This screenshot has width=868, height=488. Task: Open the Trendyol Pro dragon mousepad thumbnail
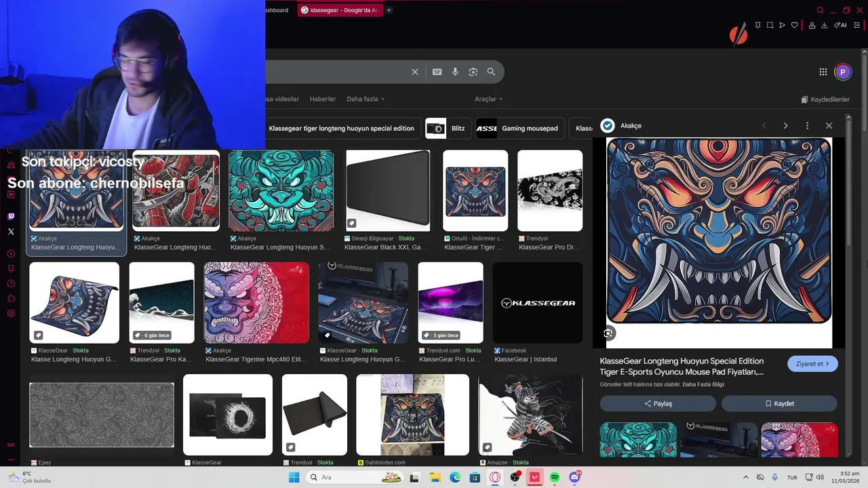(x=550, y=190)
